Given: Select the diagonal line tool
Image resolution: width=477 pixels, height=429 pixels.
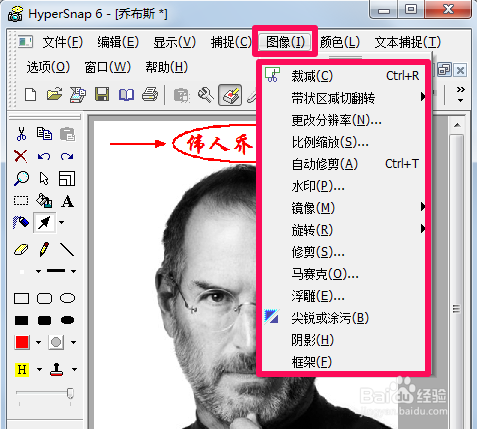Looking at the screenshot, I should coord(67,249).
